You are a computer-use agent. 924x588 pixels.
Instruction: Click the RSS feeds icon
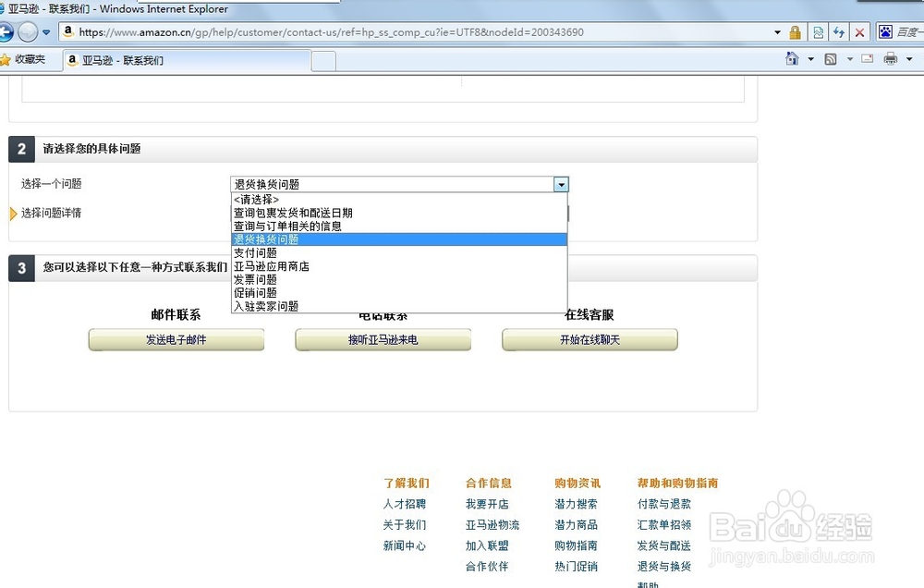[831, 57]
